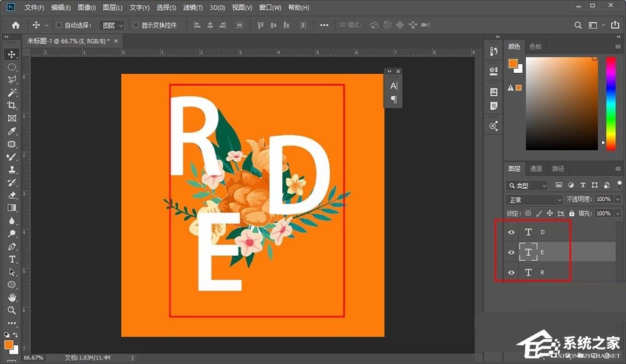Screen dimensions: 626x364
Task: Hide the D text layer
Action: point(511,231)
